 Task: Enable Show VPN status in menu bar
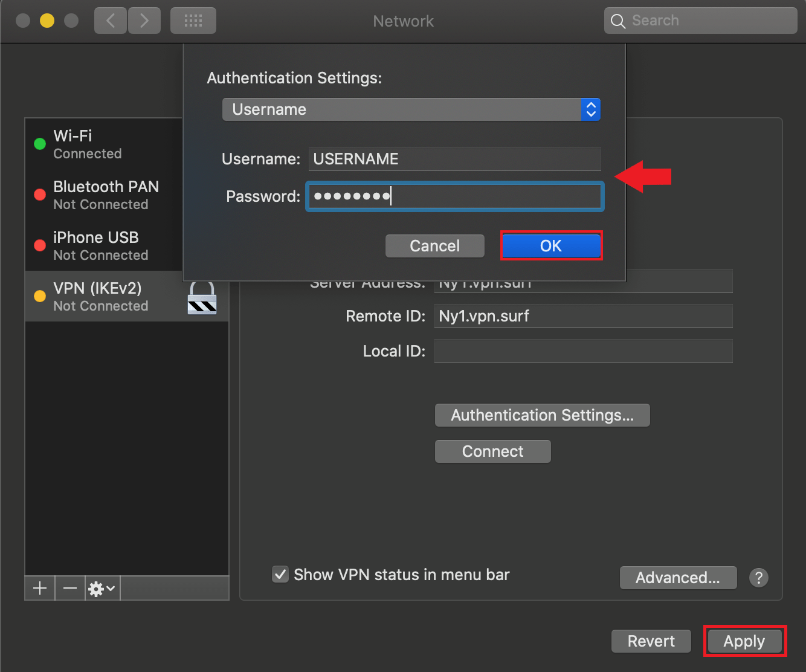tap(280, 574)
